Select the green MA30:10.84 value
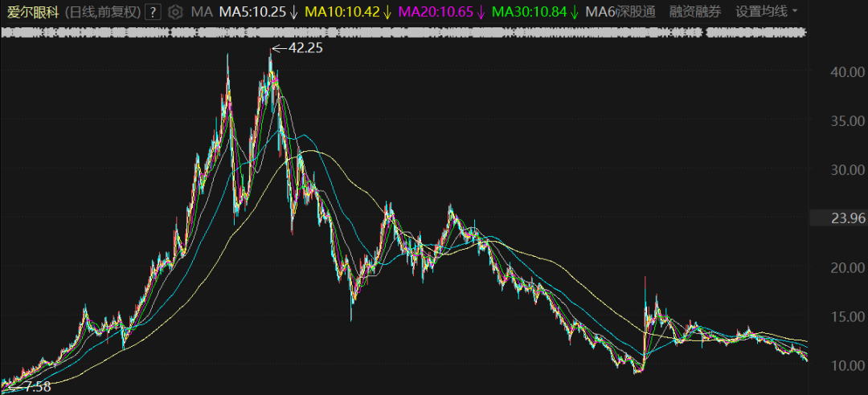 tap(535, 11)
